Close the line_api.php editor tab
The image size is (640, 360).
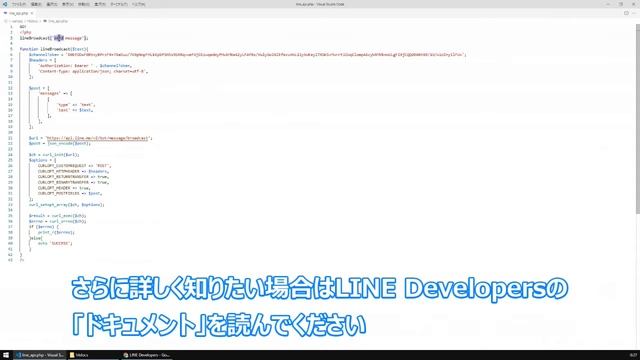(32, 13)
